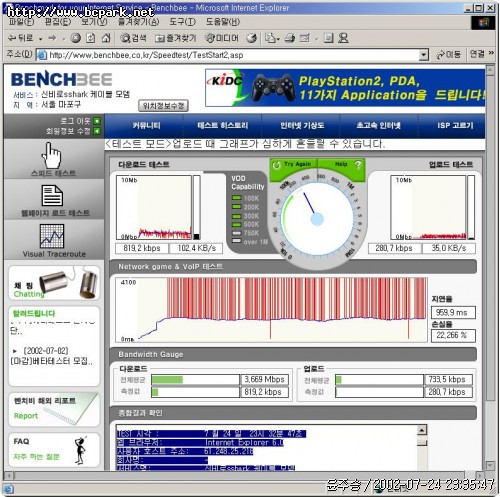Open the FAQ 자주 하는 질문 panel
Viewport: 500px width, 497px height.
(x=54, y=450)
